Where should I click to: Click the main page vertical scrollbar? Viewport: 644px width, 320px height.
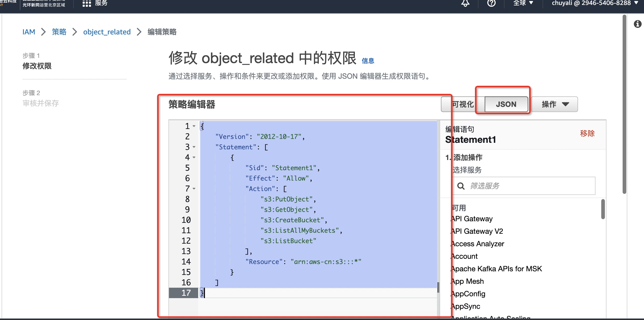(624, 104)
